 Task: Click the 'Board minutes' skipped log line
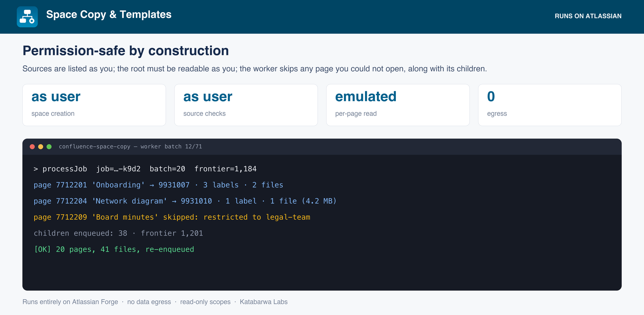coord(172,217)
